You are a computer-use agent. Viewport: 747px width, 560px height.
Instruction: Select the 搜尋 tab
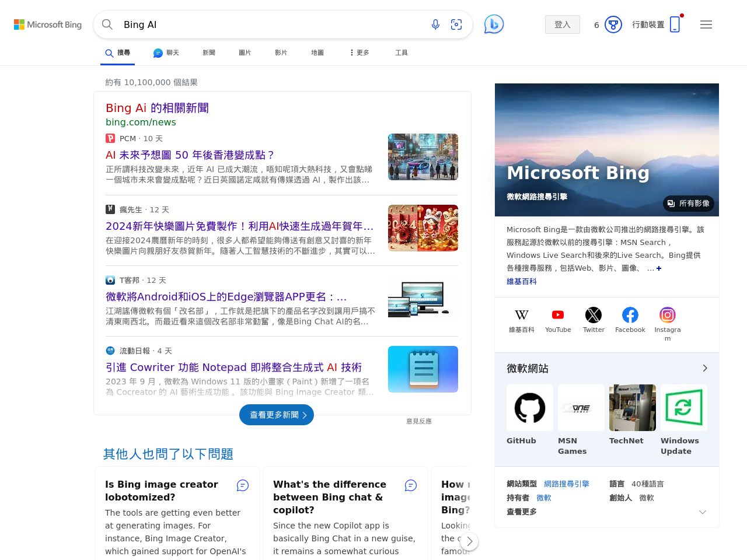pyautogui.click(x=117, y=52)
